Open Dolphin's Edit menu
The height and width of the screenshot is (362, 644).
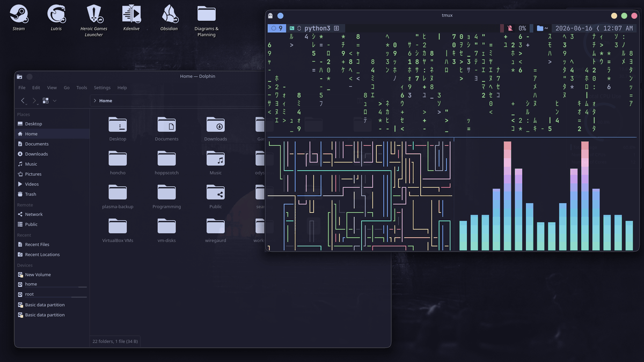[x=36, y=87]
